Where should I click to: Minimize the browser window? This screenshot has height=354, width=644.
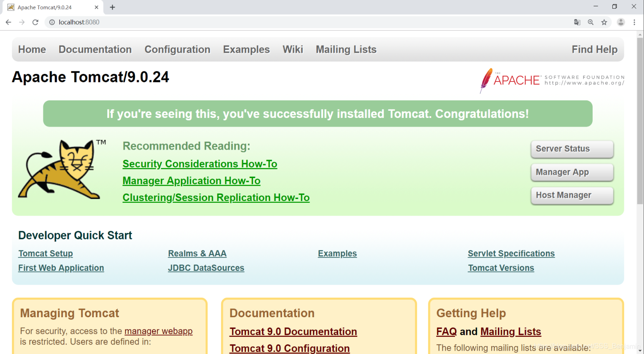pyautogui.click(x=596, y=6)
